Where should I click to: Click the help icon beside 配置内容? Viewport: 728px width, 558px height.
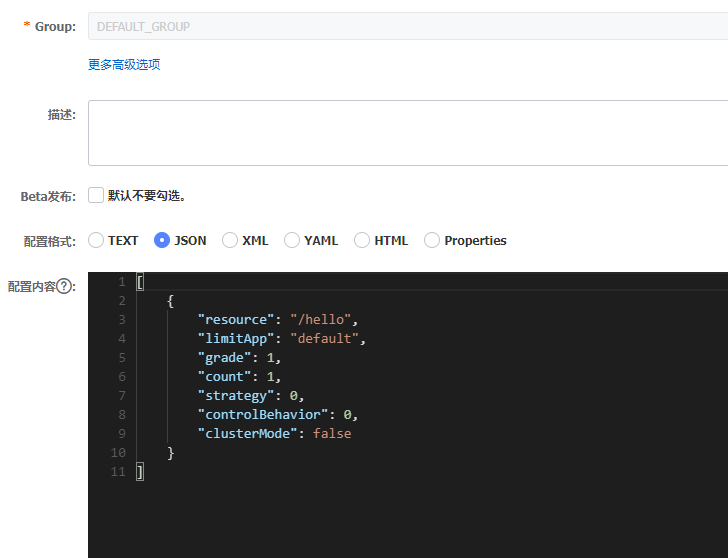[x=64, y=286]
